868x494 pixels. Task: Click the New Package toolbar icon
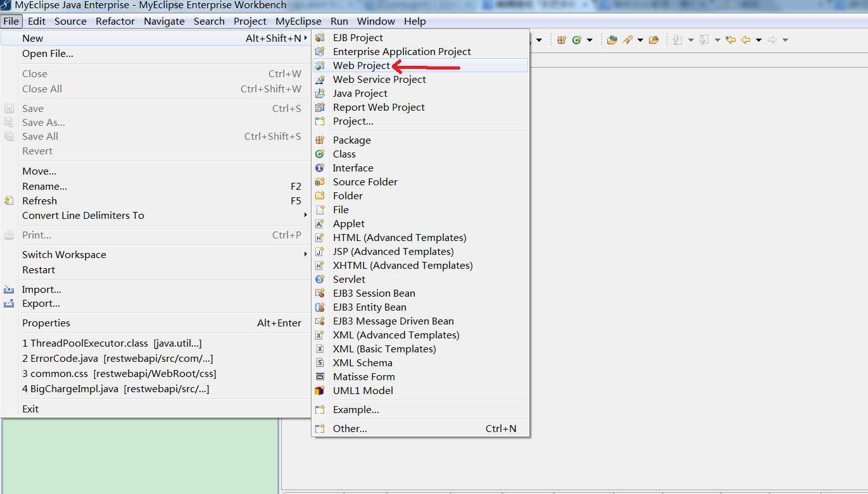tap(562, 40)
